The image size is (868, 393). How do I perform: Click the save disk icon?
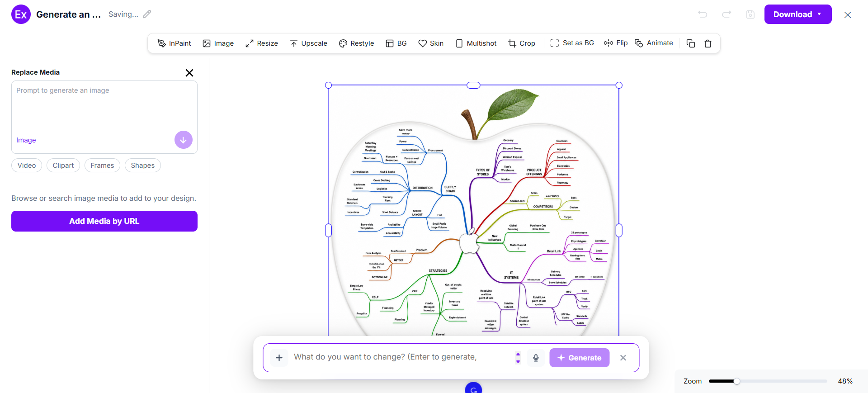point(750,14)
